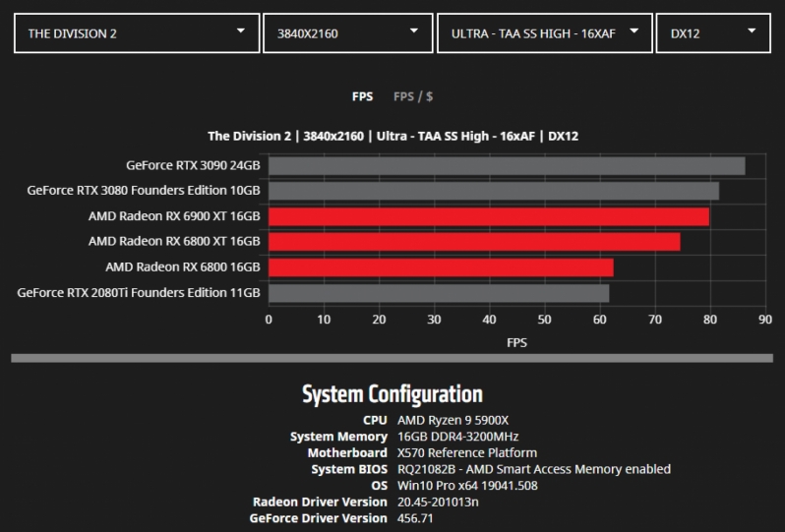
Task: Click the red Radeon RX 6900 XT bar
Action: coord(488,216)
